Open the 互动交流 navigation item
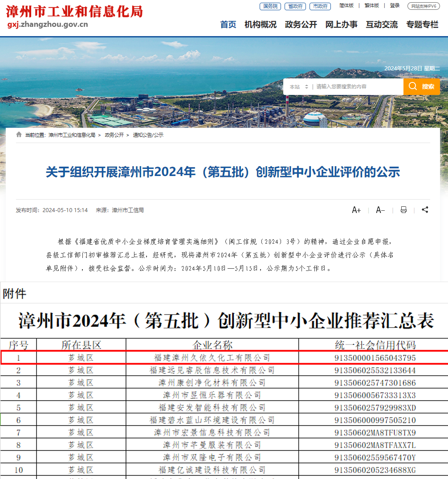448x479 pixels. 382,25
